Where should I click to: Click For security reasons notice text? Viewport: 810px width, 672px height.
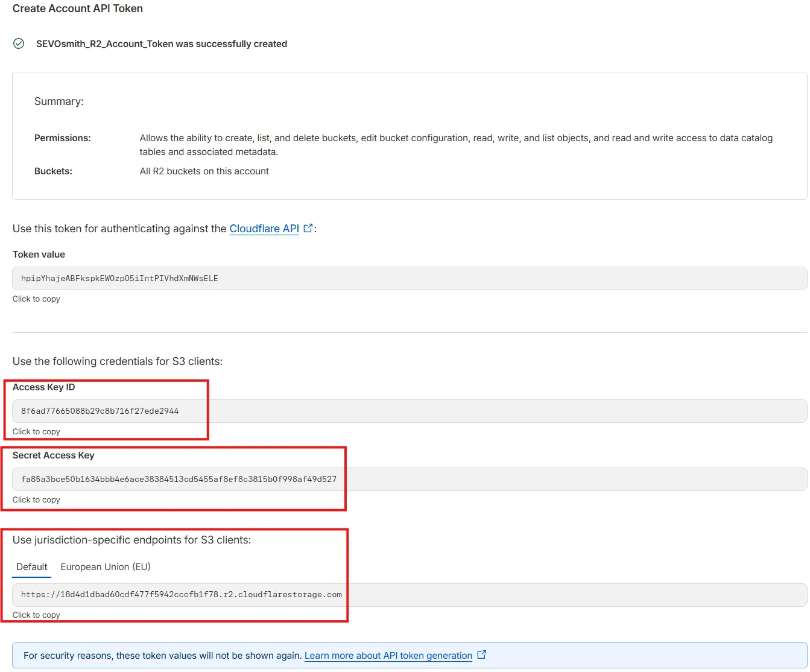(163, 656)
